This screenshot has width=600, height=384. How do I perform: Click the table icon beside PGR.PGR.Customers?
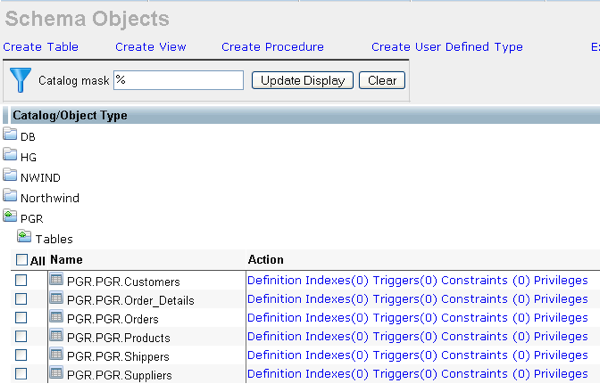pyautogui.click(x=56, y=280)
